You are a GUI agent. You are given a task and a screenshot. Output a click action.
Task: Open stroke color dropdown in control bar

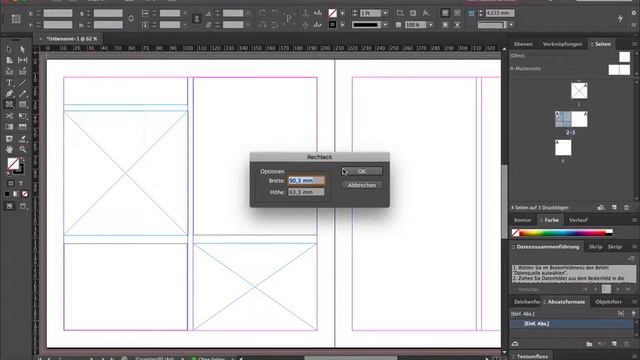tap(342, 25)
